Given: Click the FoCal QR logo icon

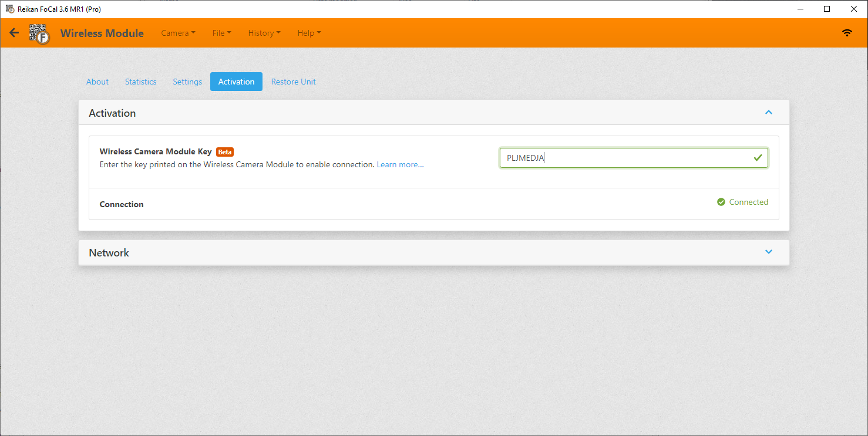Looking at the screenshot, I should [x=39, y=33].
